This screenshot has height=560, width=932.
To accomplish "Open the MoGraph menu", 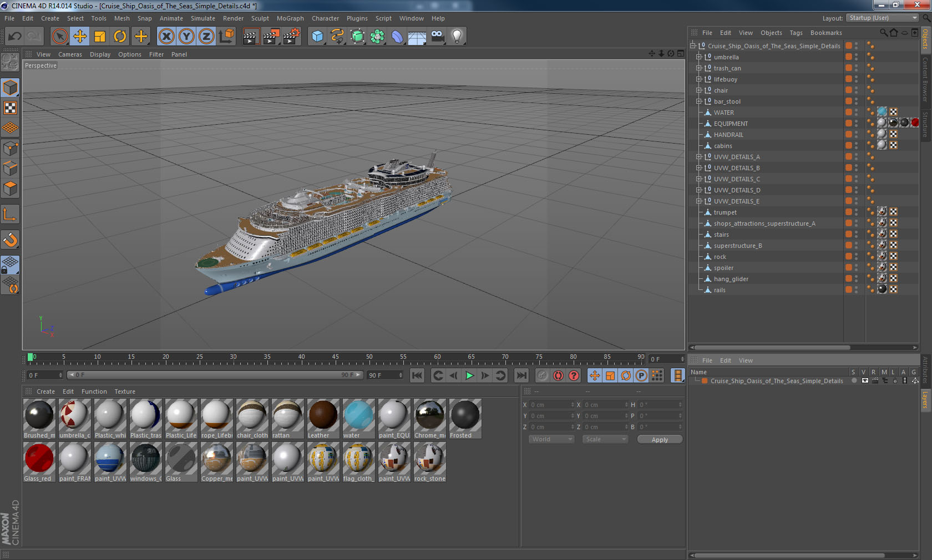I will [290, 18].
